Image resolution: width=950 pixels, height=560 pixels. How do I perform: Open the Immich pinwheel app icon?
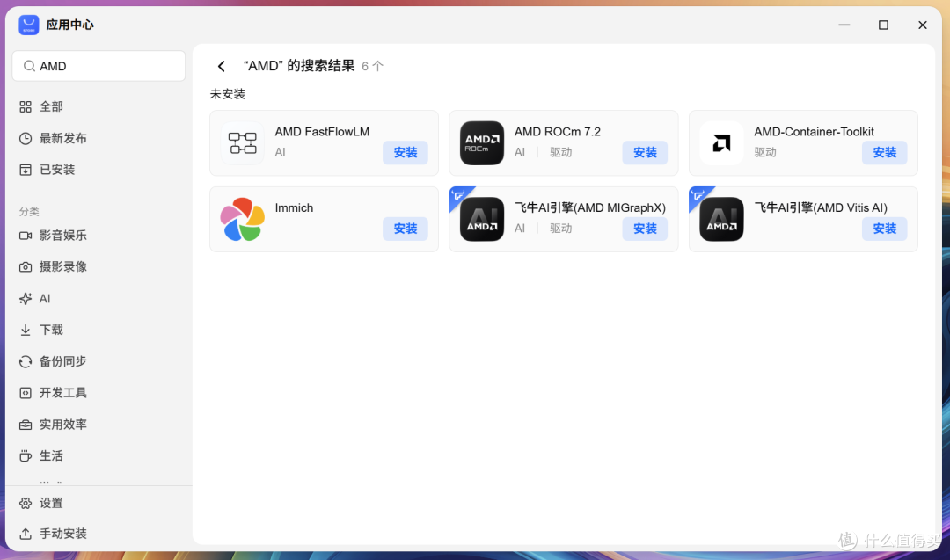(243, 219)
